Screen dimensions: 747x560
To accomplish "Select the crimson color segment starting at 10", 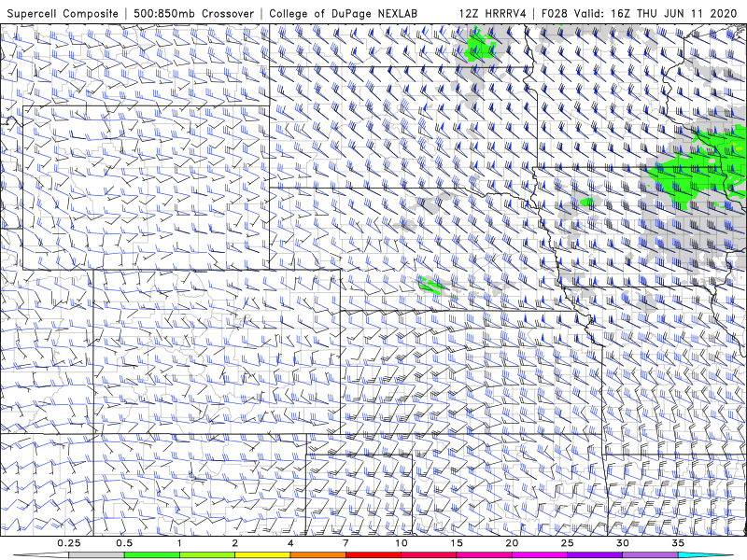I will click(x=429, y=555).
